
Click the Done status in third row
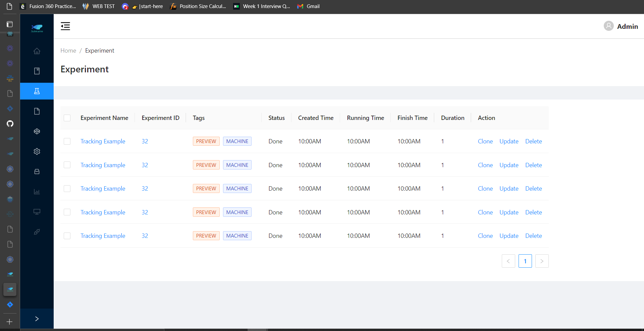tap(275, 189)
